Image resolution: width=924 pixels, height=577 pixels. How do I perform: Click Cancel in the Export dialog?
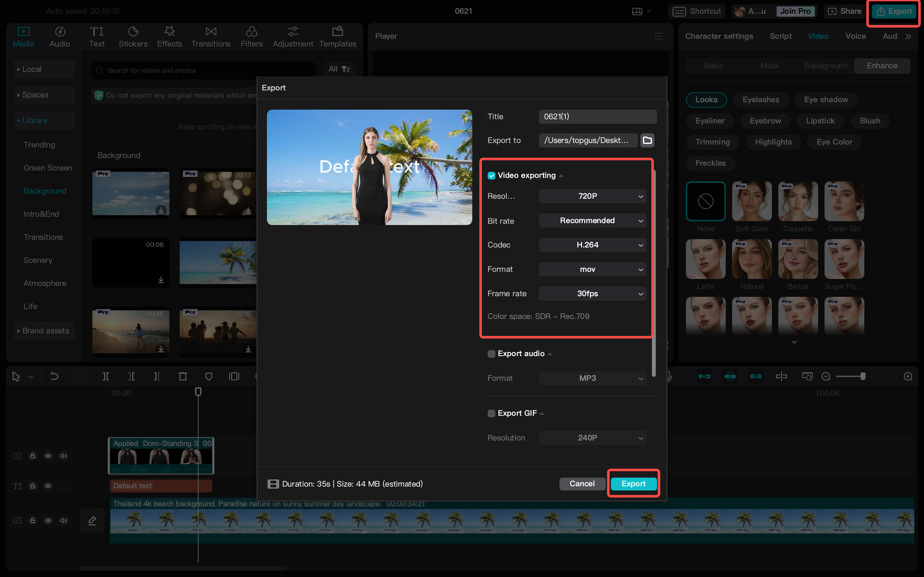pyautogui.click(x=582, y=483)
